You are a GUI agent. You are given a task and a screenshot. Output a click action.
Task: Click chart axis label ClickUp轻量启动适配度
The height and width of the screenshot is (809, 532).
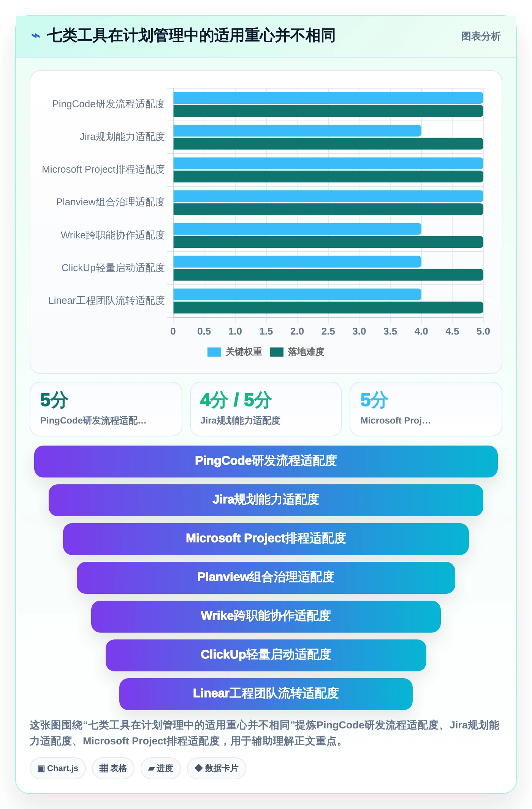pyautogui.click(x=113, y=268)
